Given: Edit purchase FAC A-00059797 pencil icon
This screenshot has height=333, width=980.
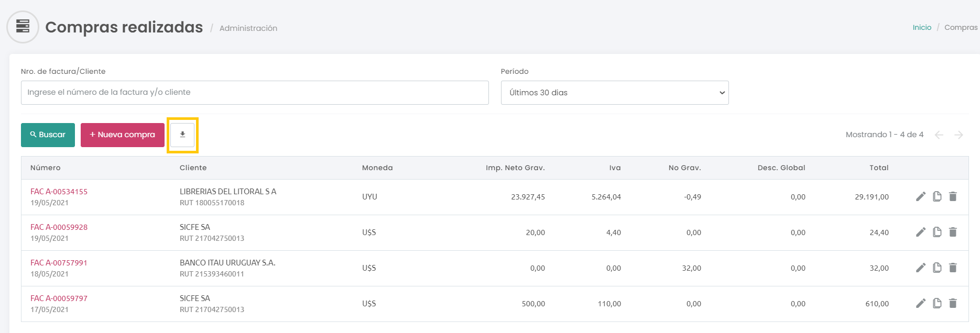Looking at the screenshot, I should click(x=921, y=303).
